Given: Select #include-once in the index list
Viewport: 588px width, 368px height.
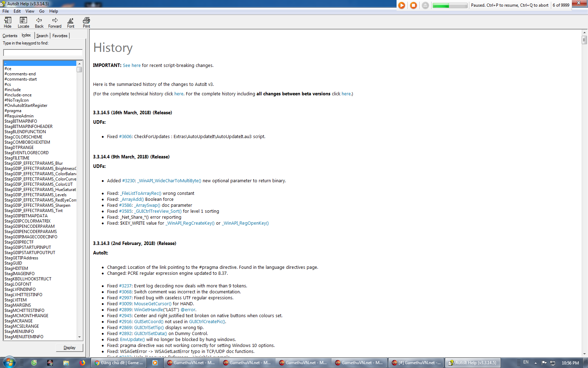Looking at the screenshot, I should 18,95.
